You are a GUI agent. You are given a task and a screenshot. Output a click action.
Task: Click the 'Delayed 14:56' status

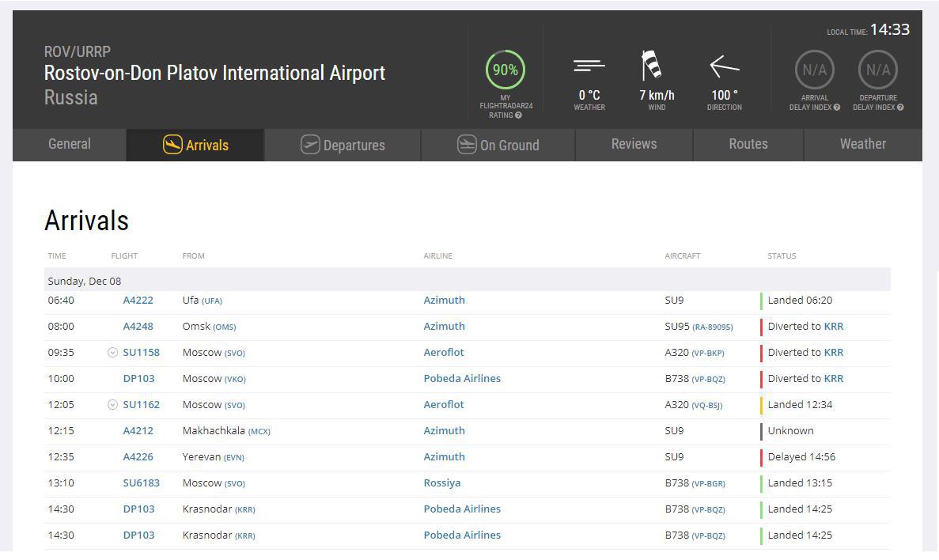801,457
